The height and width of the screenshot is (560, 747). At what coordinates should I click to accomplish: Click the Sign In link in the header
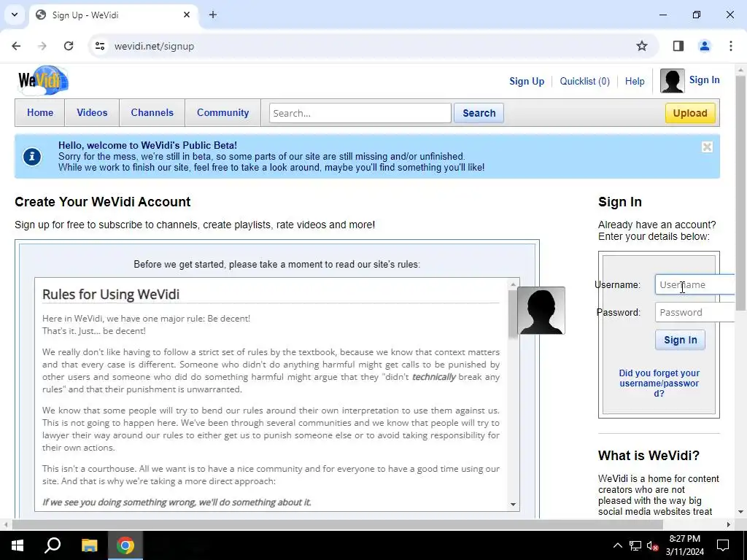point(704,80)
